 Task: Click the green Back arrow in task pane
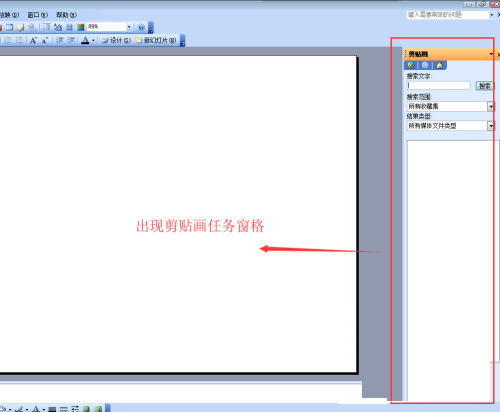(411, 65)
